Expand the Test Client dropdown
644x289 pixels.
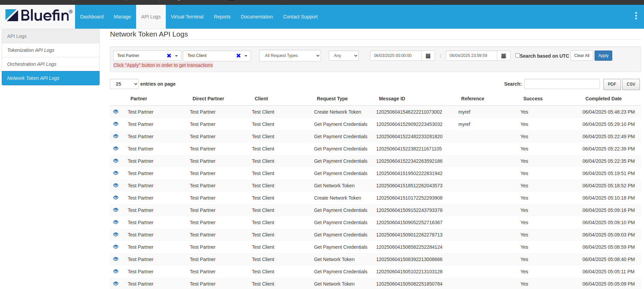coord(246,56)
